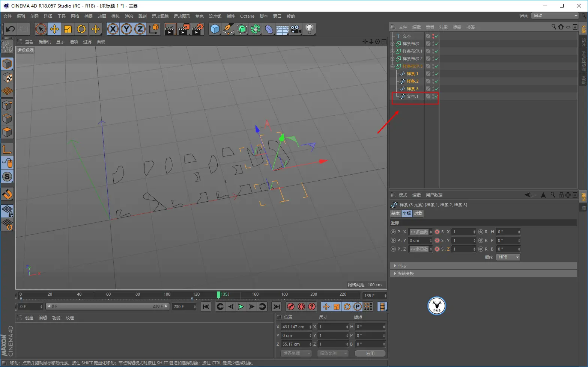Click the Camera object icon
Screen dimensions: 588x367
(x=296, y=29)
